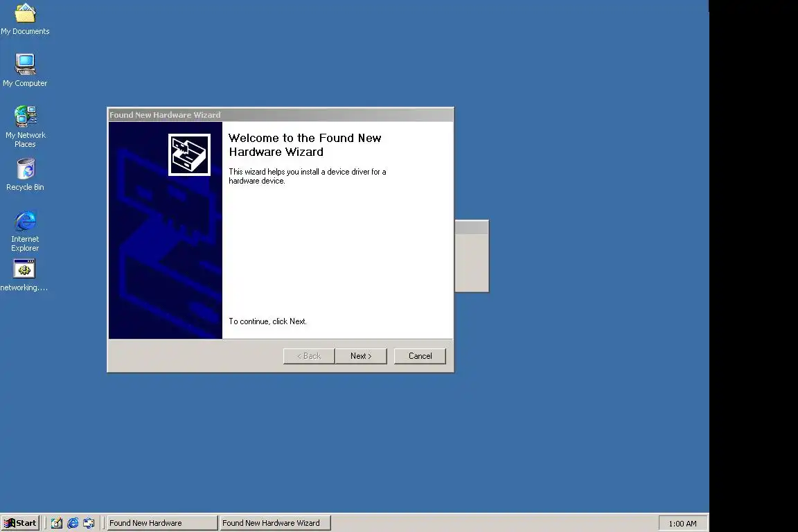Image resolution: width=798 pixels, height=532 pixels.
Task: Click the Next button in wizard
Action: pyautogui.click(x=361, y=356)
